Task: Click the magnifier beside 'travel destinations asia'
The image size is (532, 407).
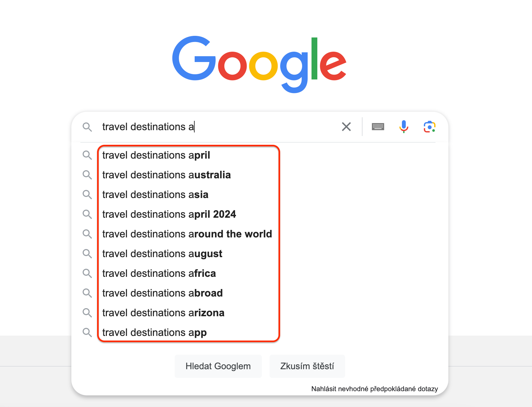Action: pos(87,194)
